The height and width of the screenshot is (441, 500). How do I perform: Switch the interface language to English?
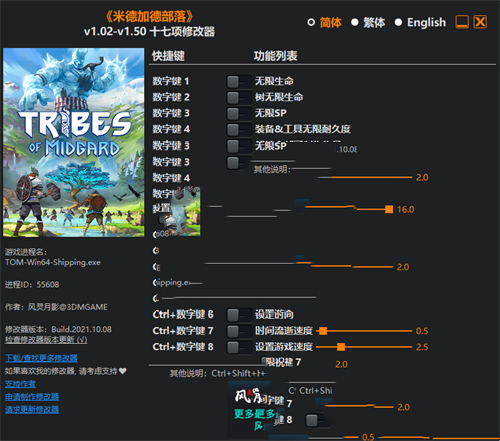click(x=420, y=23)
